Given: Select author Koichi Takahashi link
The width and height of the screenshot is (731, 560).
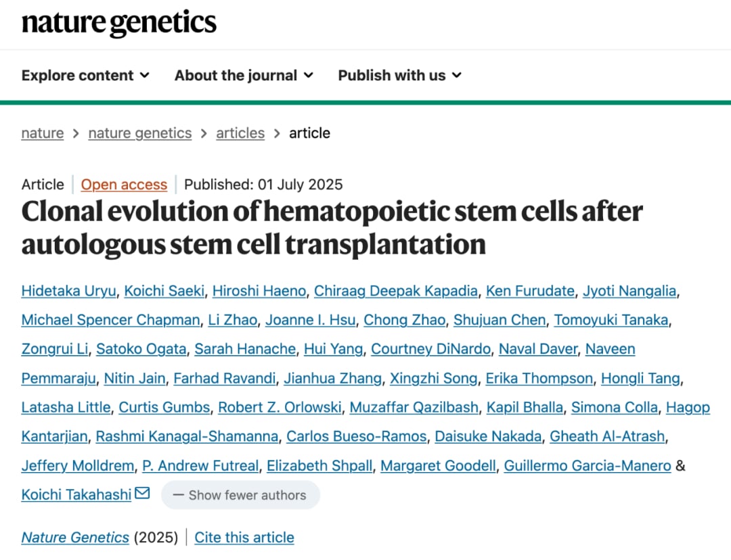Looking at the screenshot, I should (76, 494).
